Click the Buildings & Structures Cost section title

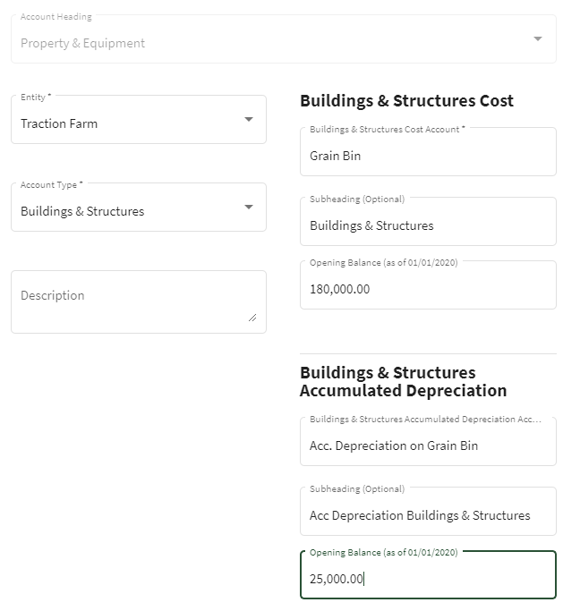[x=407, y=101]
